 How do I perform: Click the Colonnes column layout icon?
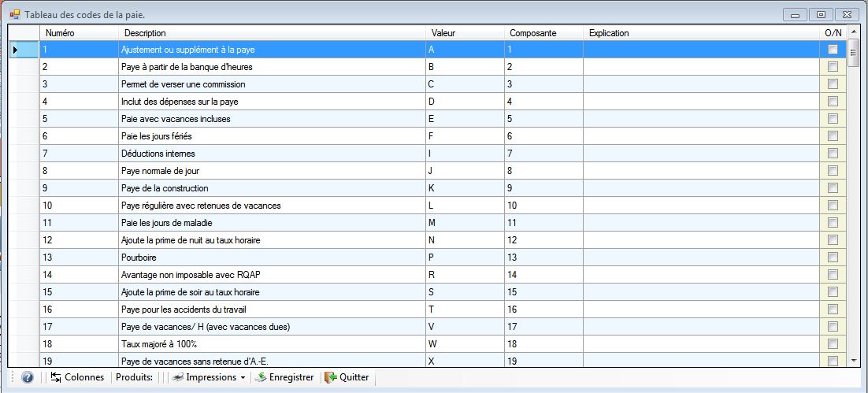[55, 377]
